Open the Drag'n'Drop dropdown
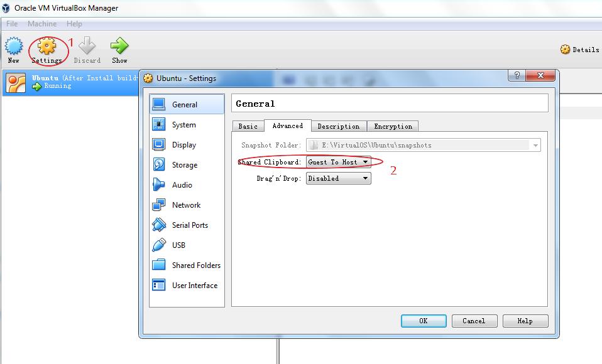This screenshot has width=602, height=364. tap(338, 178)
